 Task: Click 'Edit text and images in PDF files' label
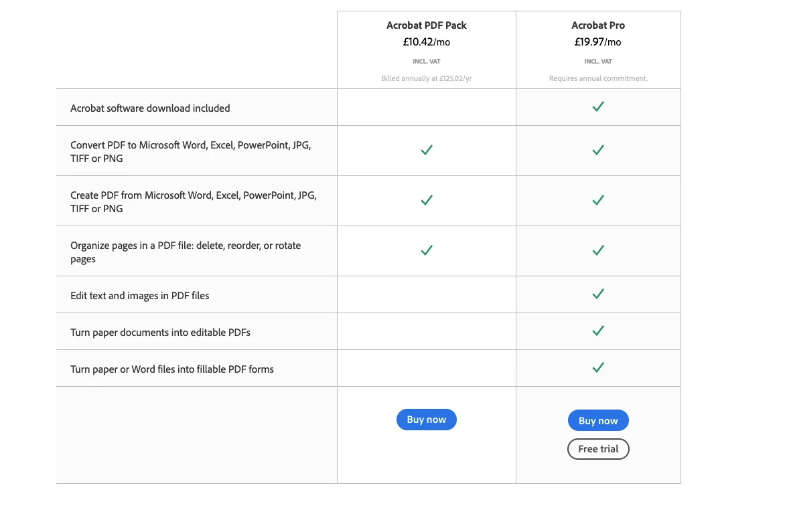click(140, 296)
